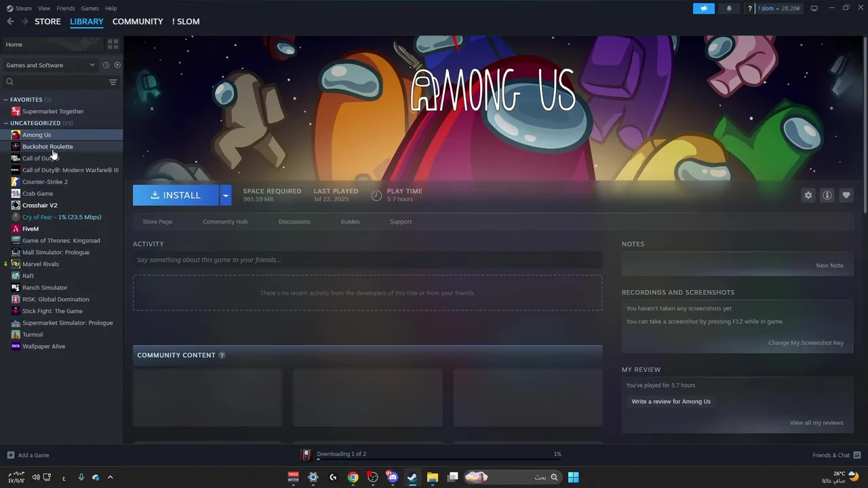868x488 pixels.
Task: Open Games and Software dropdown
Action: click(x=50, y=65)
